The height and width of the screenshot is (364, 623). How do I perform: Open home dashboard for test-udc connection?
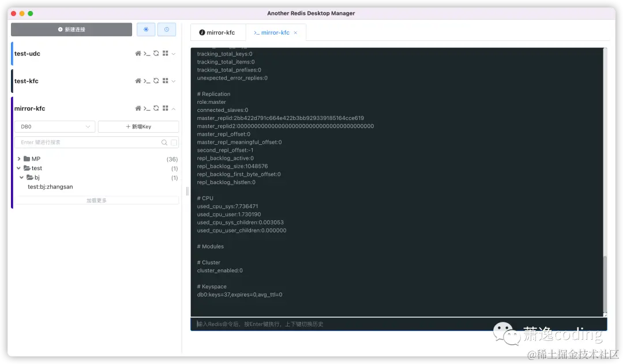[138, 53]
